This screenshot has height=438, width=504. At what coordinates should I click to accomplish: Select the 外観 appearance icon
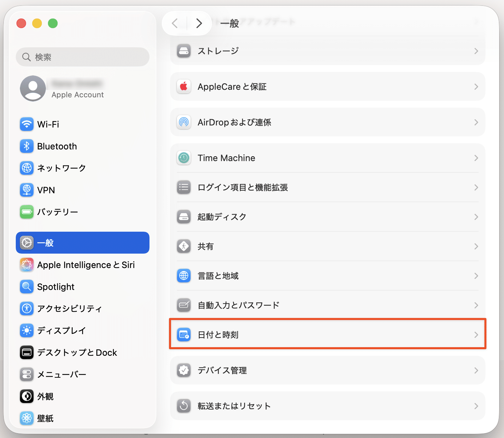click(27, 396)
